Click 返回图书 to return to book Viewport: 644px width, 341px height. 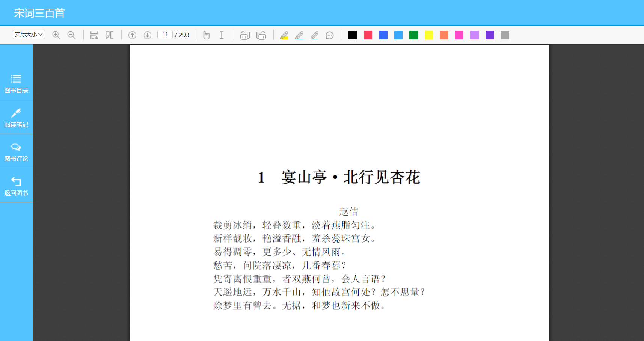[16, 186]
